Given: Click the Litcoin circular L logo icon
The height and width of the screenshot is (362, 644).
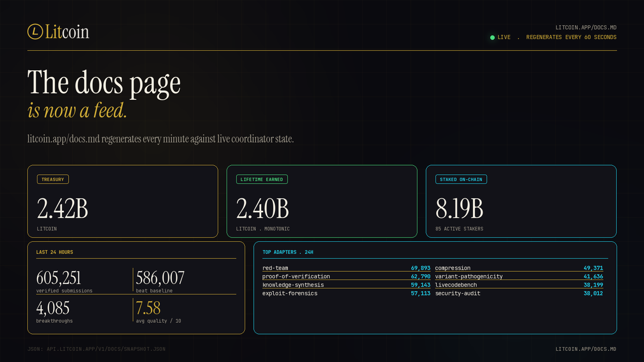Looking at the screenshot, I should tap(35, 32).
